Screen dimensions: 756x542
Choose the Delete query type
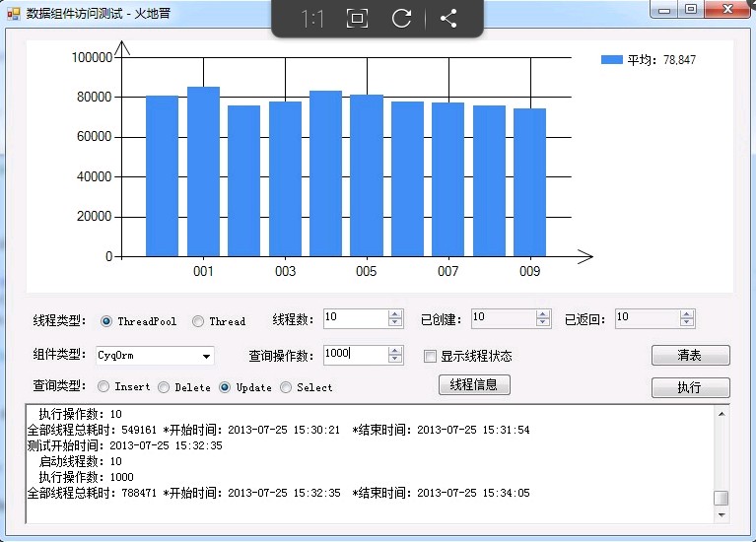click(x=164, y=387)
